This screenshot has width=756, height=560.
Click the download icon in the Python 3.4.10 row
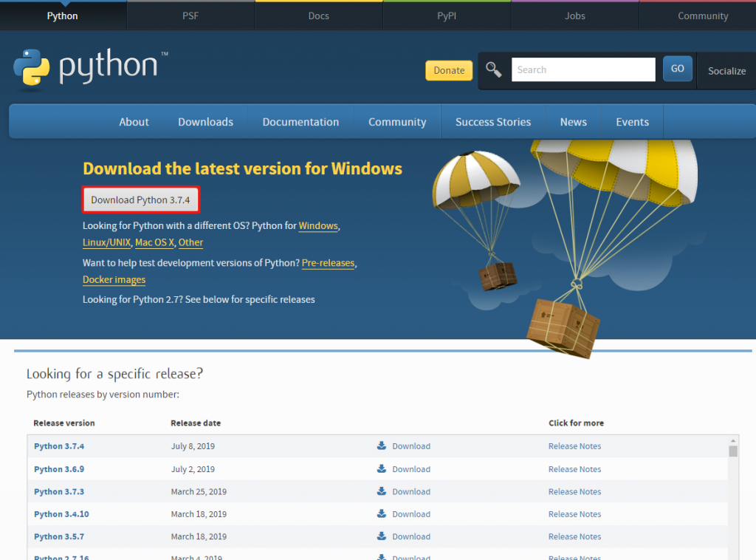point(382,513)
